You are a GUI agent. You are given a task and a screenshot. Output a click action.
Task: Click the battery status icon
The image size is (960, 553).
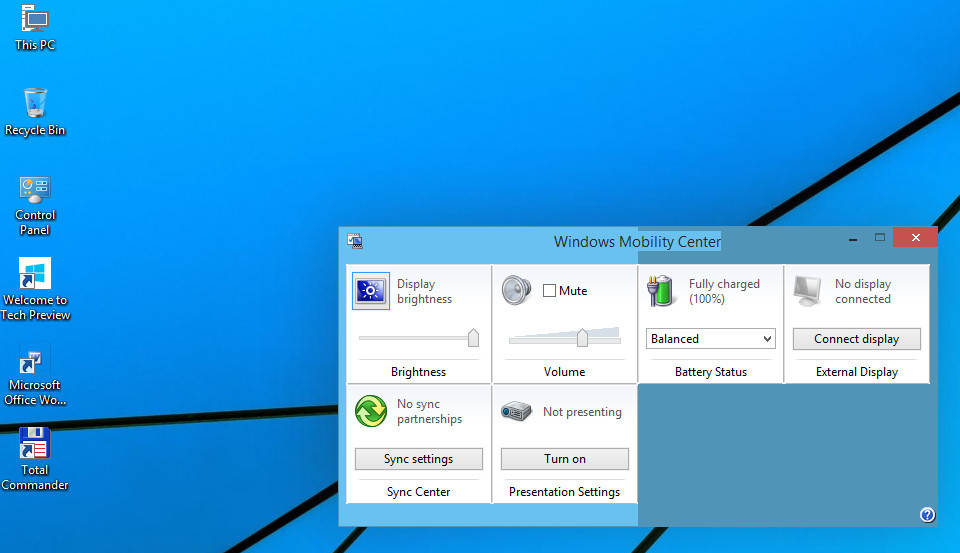pos(662,291)
